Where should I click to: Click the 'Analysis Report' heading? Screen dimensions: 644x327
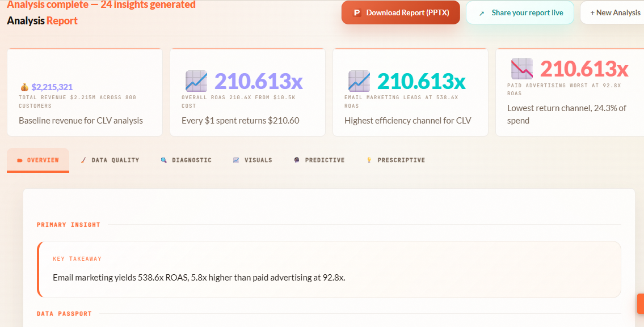(x=43, y=20)
